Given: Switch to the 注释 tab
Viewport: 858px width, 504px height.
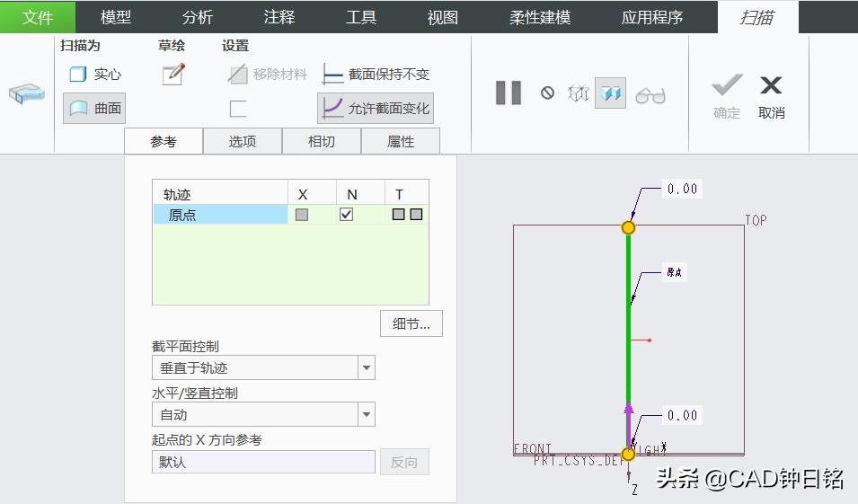Looking at the screenshot, I should click(x=279, y=17).
